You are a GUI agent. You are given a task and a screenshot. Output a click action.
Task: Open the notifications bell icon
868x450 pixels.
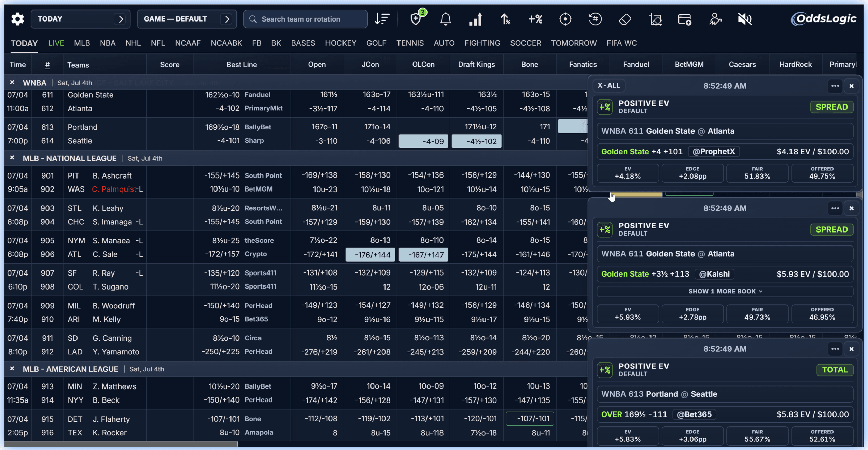(x=446, y=19)
